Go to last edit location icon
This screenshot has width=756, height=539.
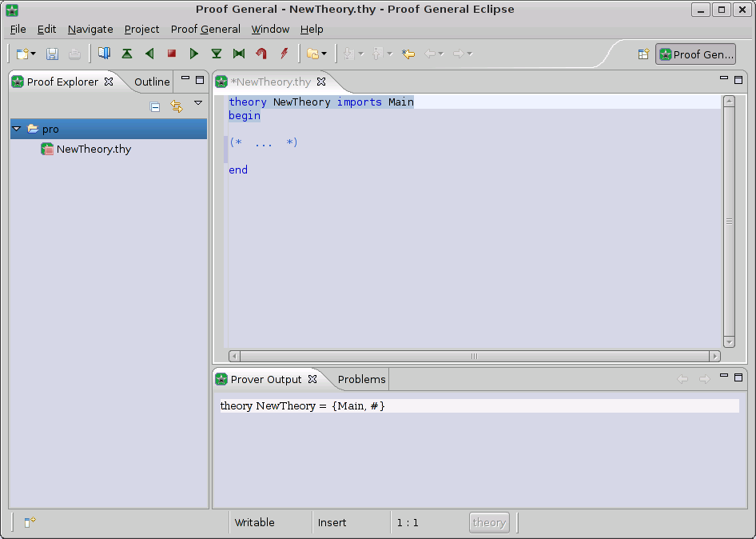click(408, 54)
